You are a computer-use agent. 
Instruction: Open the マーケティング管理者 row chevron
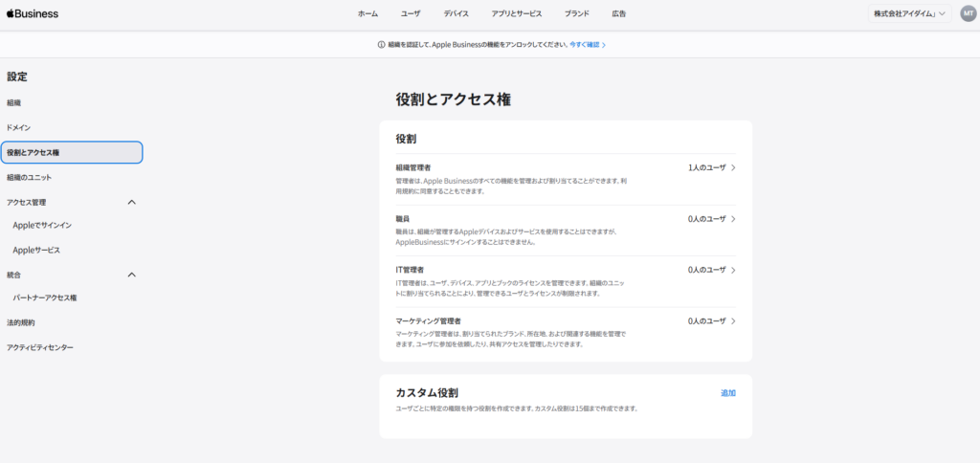point(733,321)
